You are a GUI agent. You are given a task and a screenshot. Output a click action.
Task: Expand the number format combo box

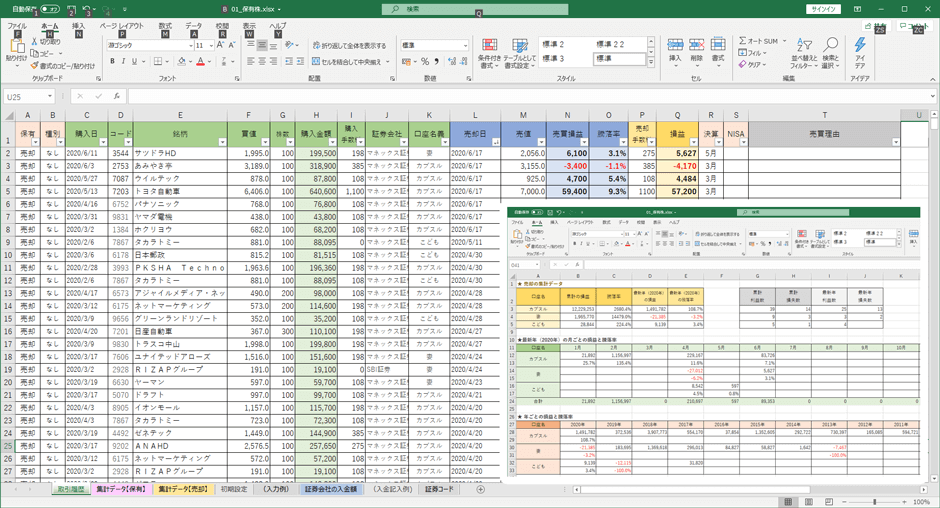[x=465, y=46]
